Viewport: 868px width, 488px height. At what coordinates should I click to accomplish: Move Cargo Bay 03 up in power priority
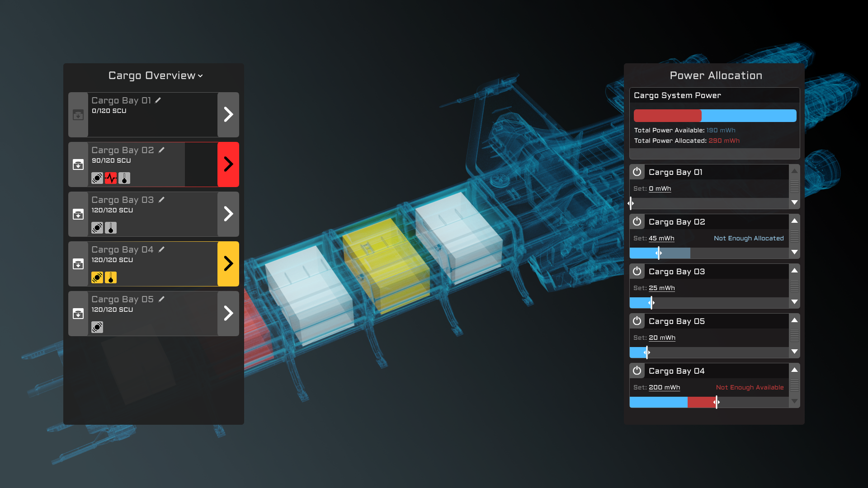(x=794, y=270)
